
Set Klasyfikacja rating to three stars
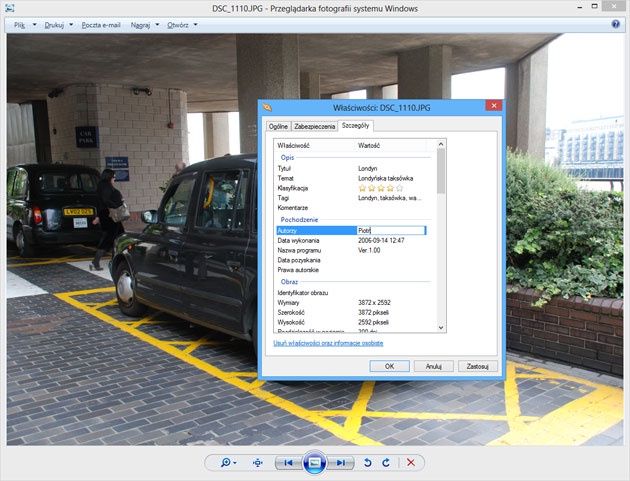click(381, 188)
